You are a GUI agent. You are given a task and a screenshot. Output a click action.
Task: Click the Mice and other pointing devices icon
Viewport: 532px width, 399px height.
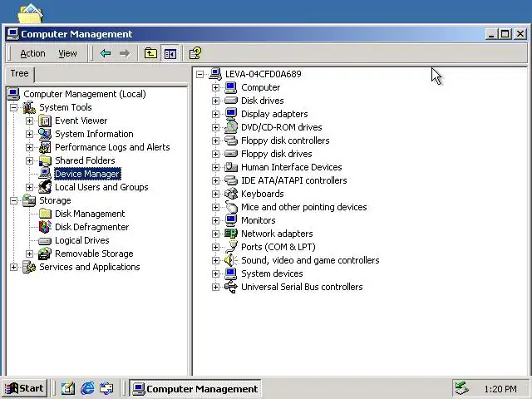coord(231,207)
